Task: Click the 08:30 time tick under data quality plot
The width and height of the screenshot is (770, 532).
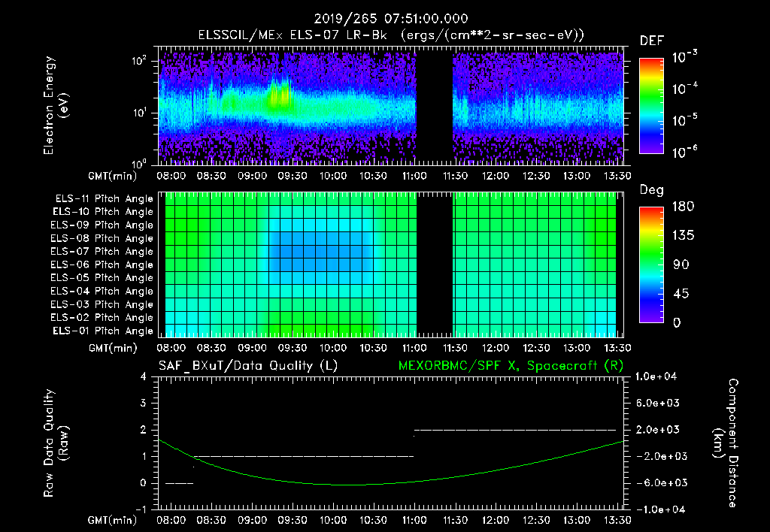Action: (211, 520)
